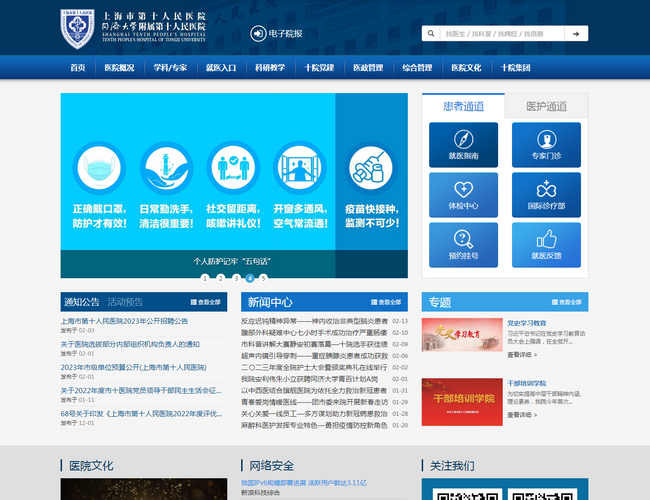
Task: Open the 国际诊疗部 icon tile
Action: coord(546,195)
